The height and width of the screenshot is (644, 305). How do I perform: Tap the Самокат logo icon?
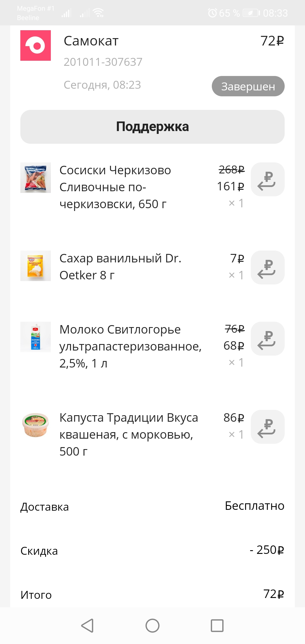point(36,45)
